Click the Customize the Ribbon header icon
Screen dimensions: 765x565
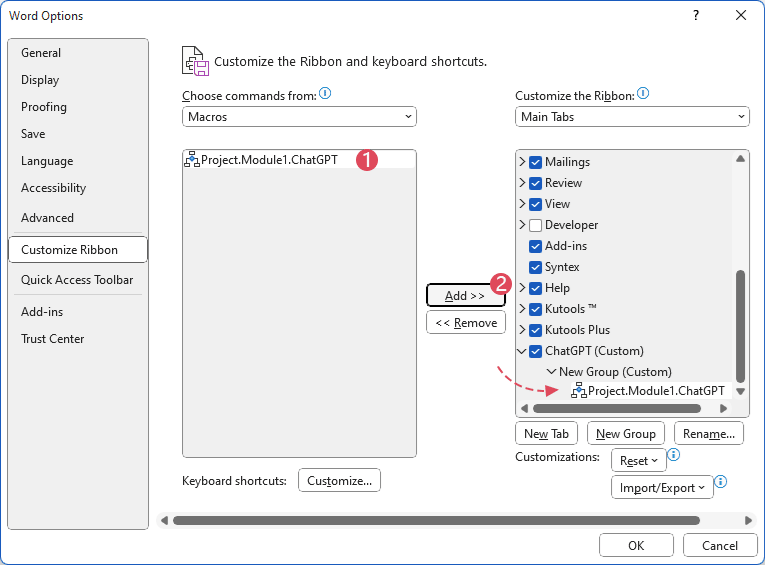pos(195,61)
